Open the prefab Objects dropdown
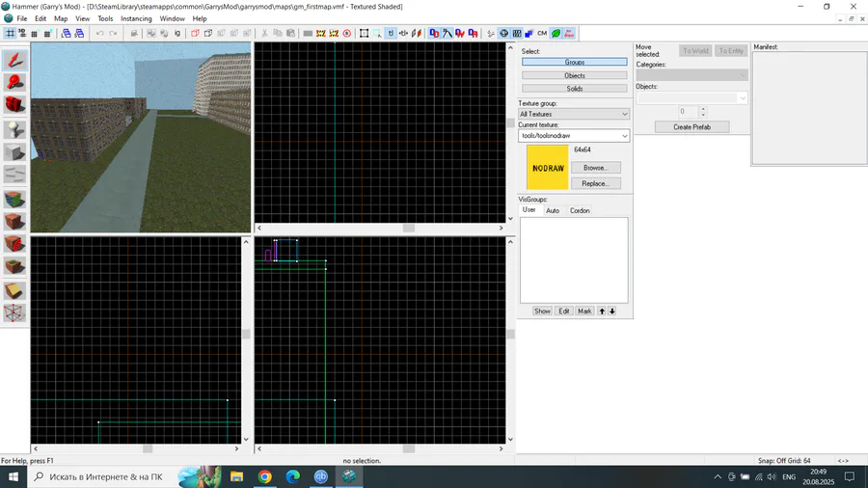 tap(692, 98)
